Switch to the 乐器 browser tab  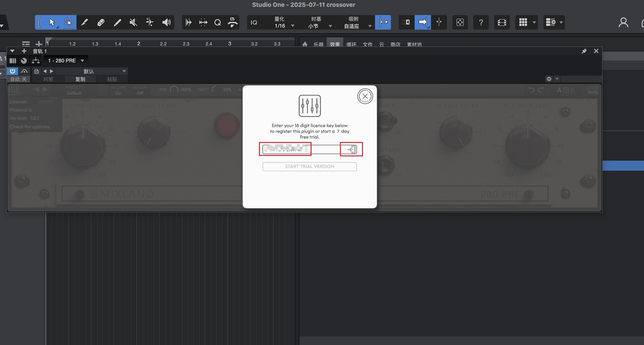[x=318, y=44]
